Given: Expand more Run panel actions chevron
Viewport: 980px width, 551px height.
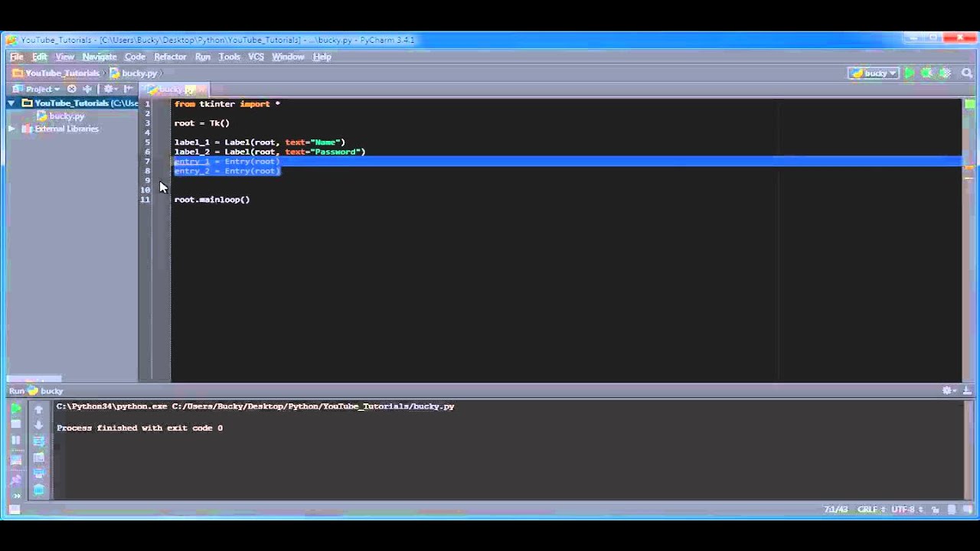Looking at the screenshot, I should pyautogui.click(x=15, y=495).
